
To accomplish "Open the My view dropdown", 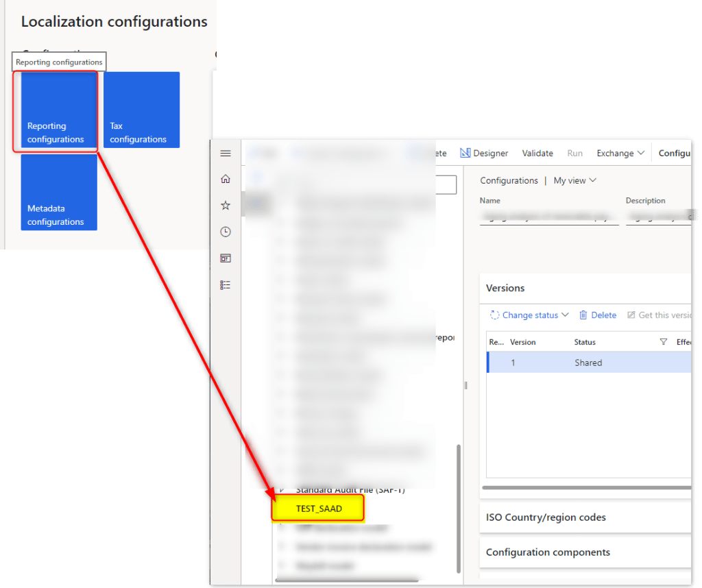I will click(574, 181).
